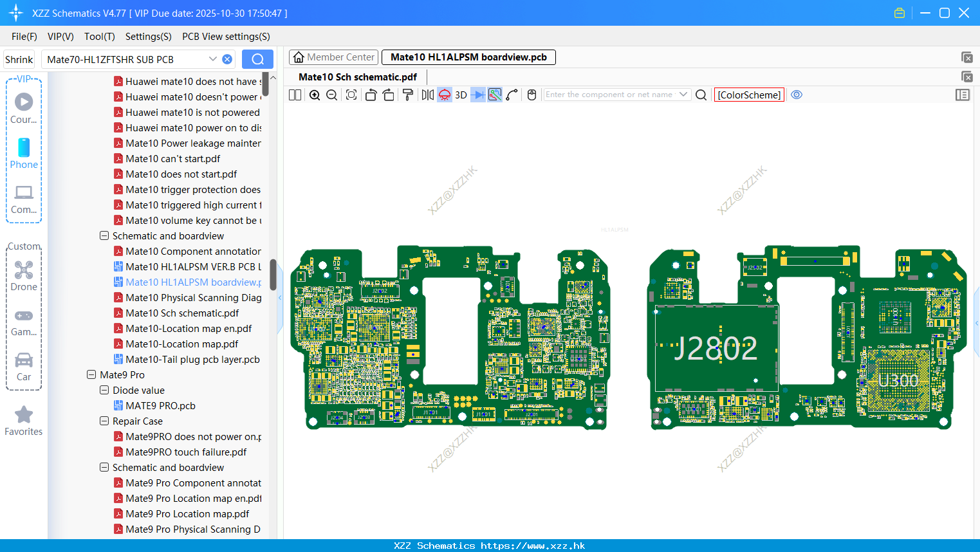The image size is (980, 552).
Task: Toggle the net routing display icon
Action: tap(495, 95)
